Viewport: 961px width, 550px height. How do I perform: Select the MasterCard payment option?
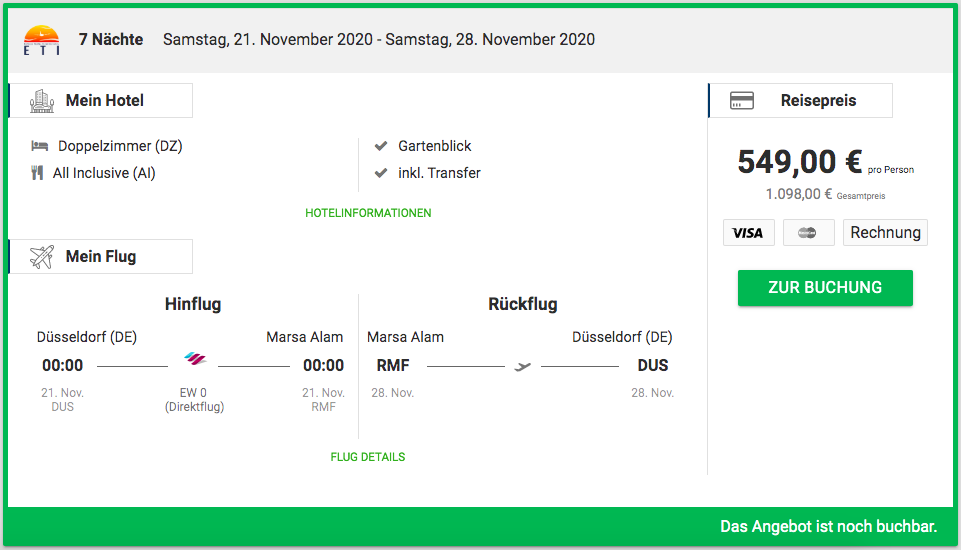[x=808, y=233]
